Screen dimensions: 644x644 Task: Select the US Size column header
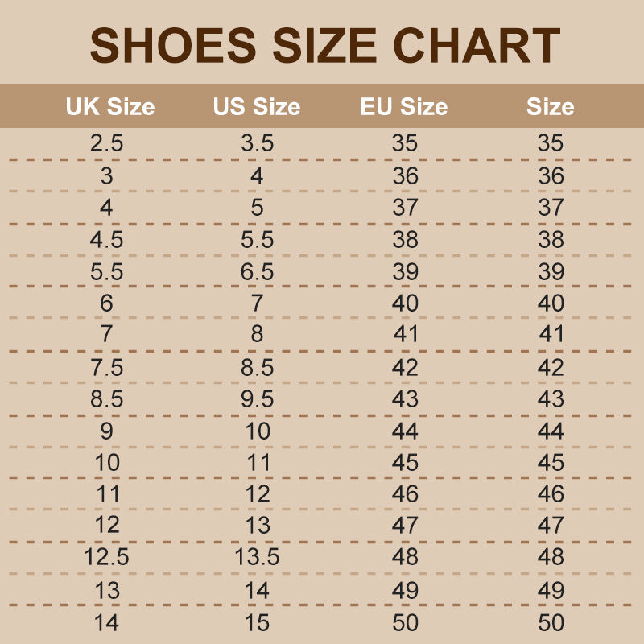pos(257,107)
